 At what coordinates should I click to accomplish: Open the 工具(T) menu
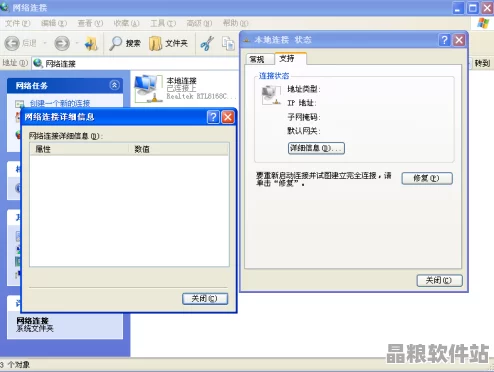pyautogui.click(x=163, y=23)
